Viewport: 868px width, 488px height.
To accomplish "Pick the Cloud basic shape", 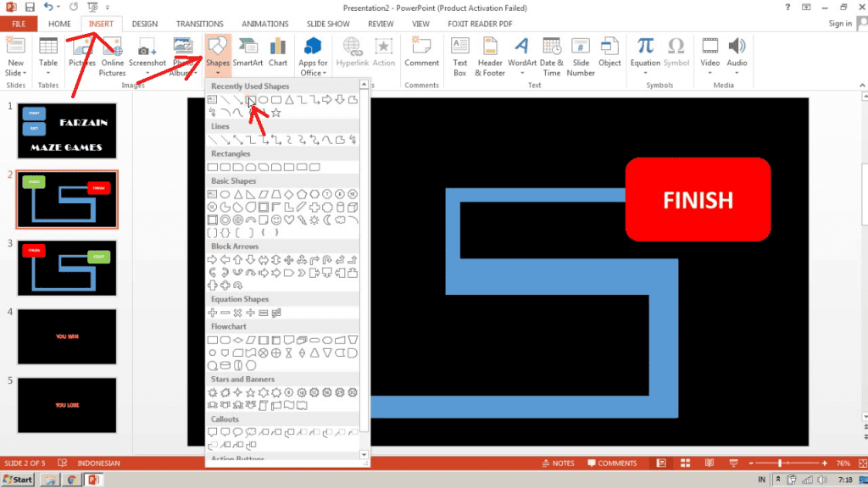I will click(340, 220).
